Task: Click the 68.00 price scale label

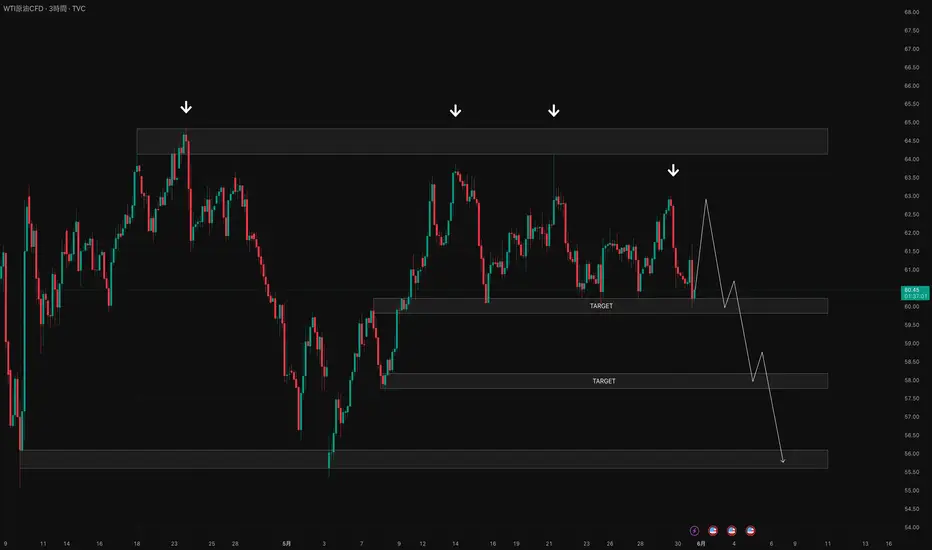Action: [911, 12]
